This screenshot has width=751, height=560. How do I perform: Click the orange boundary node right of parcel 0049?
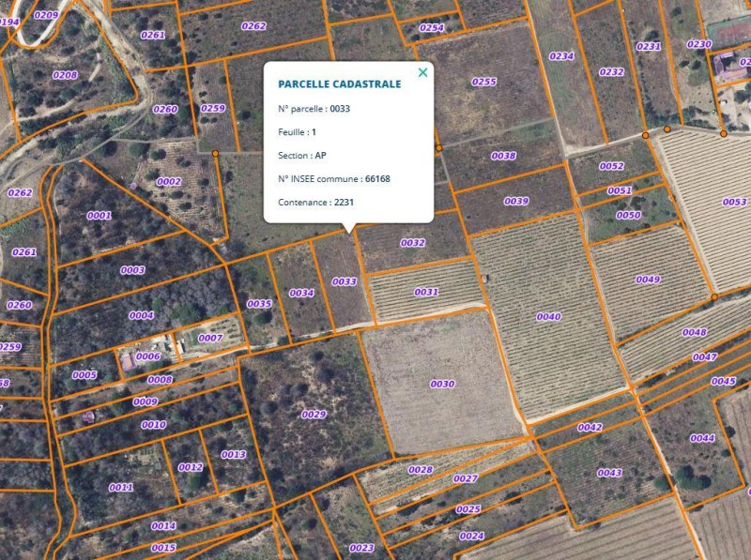pos(713,297)
